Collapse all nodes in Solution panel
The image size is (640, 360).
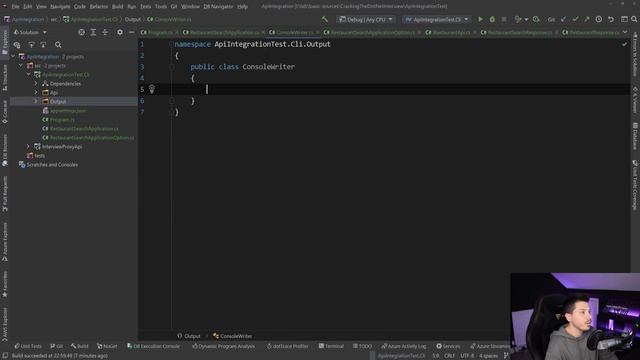pyautogui.click(x=105, y=32)
